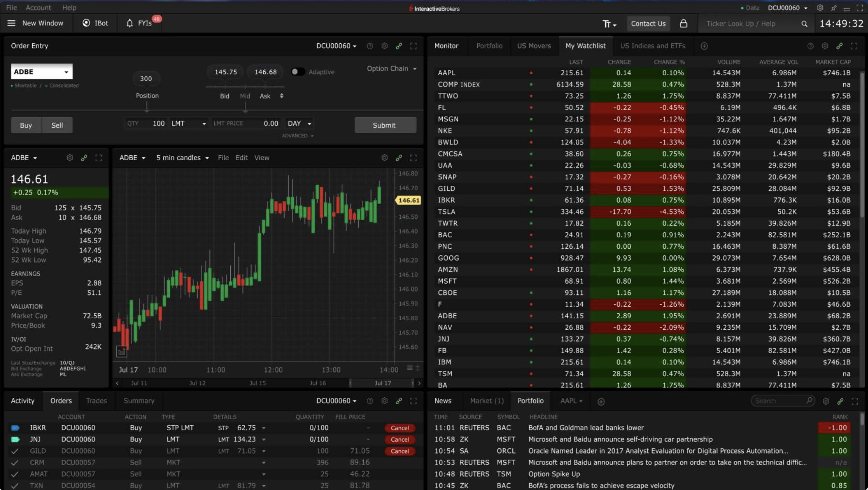
Task: Open Order Entry panel settings gear
Action: coord(384,46)
